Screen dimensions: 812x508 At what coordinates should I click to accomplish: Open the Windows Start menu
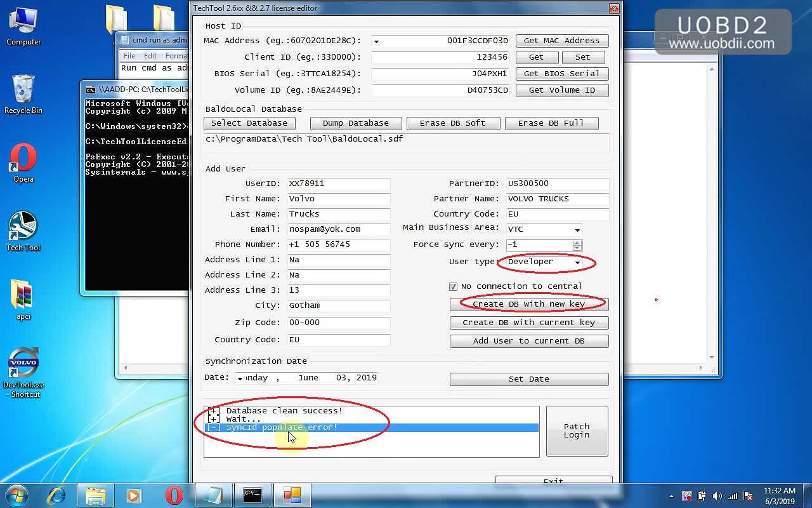17,495
